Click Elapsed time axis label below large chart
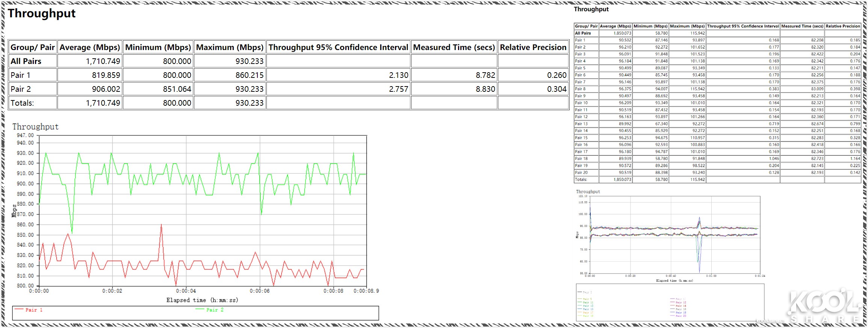868x328 pixels. [202, 300]
